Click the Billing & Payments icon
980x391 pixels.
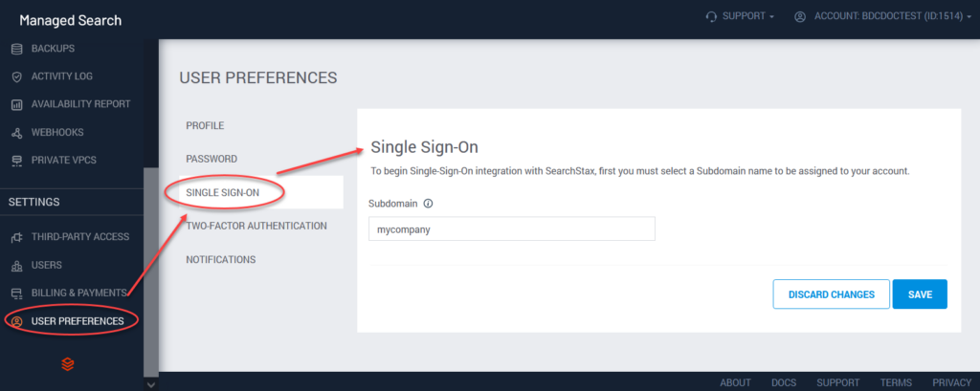(17, 293)
